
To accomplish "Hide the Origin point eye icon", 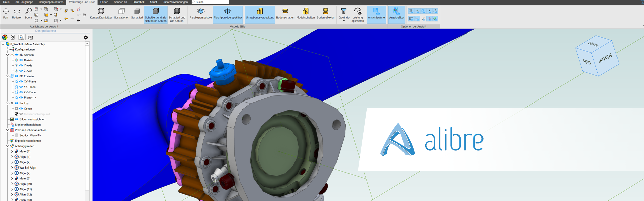I will 21,109.
